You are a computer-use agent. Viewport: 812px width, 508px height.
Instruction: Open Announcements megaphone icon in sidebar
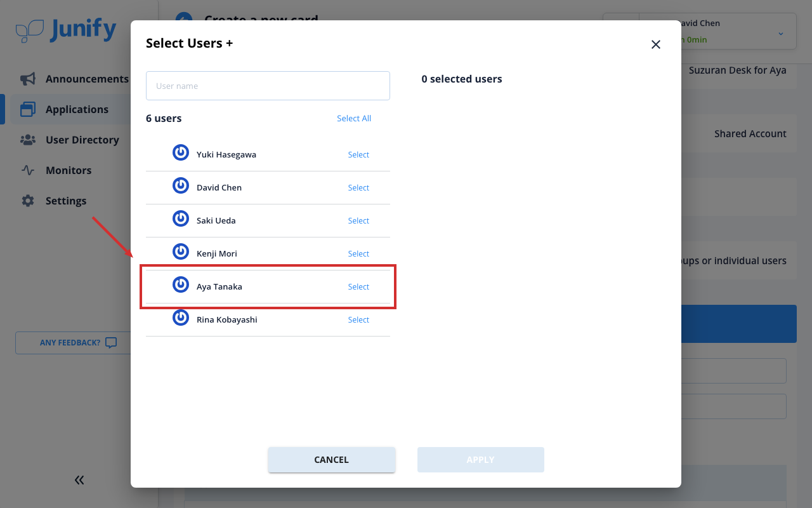tap(28, 79)
